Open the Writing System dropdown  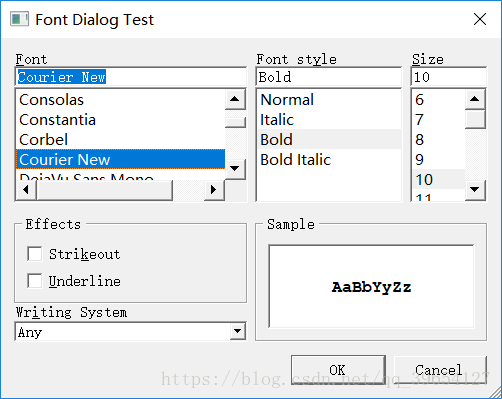[x=237, y=331]
